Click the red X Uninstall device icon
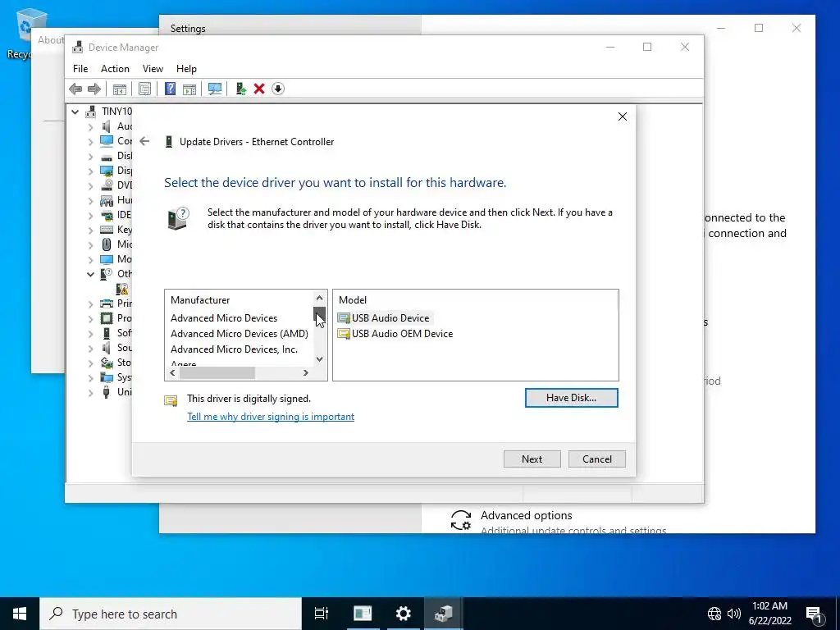The height and width of the screenshot is (630, 840). 259,89
